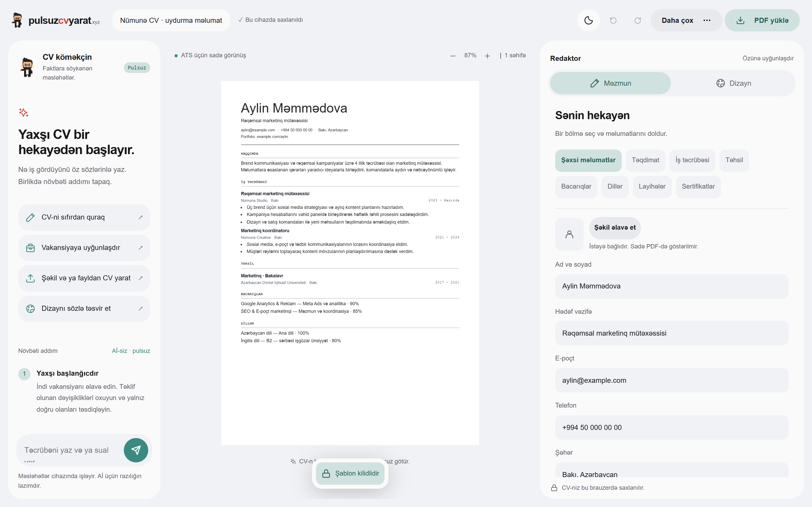Screen dimensions: 812x507
Task: Expand Vakansiyaya uyğunlaşdır option
Action: tap(84, 248)
